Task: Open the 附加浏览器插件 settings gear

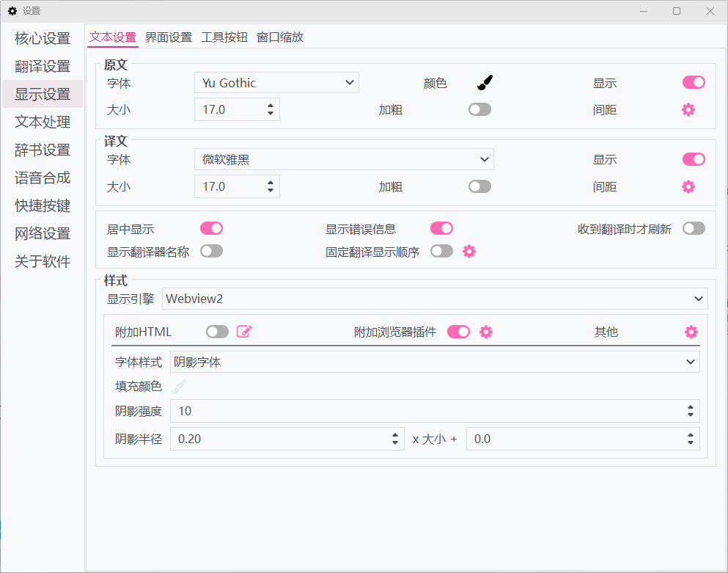Action: coord(485,331)
